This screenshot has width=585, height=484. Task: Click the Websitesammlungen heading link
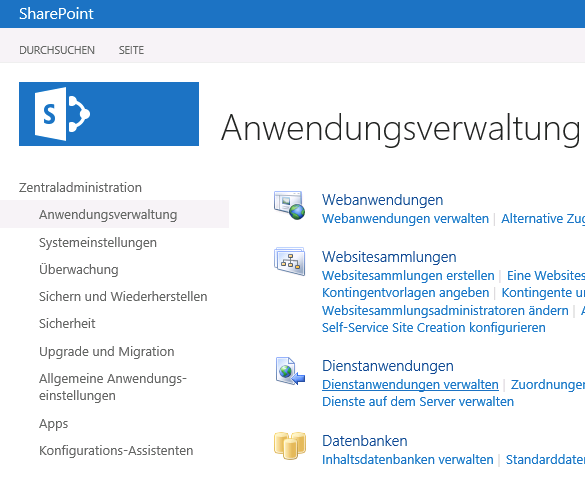(389, 257)
